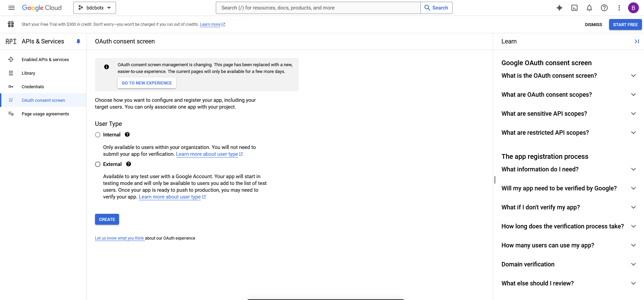Click the Search button

pyautogui.click(x=436, y=8)
